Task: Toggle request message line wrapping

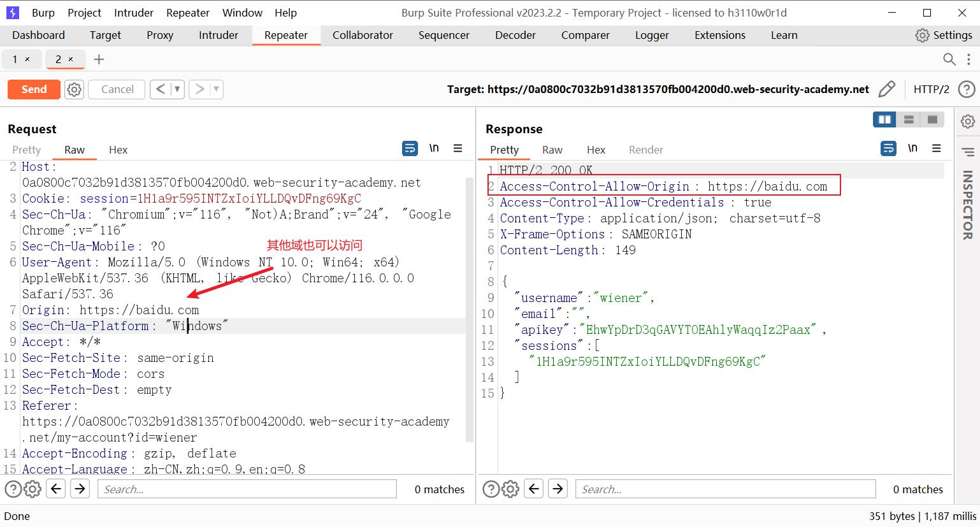Action: pos(410,148)
